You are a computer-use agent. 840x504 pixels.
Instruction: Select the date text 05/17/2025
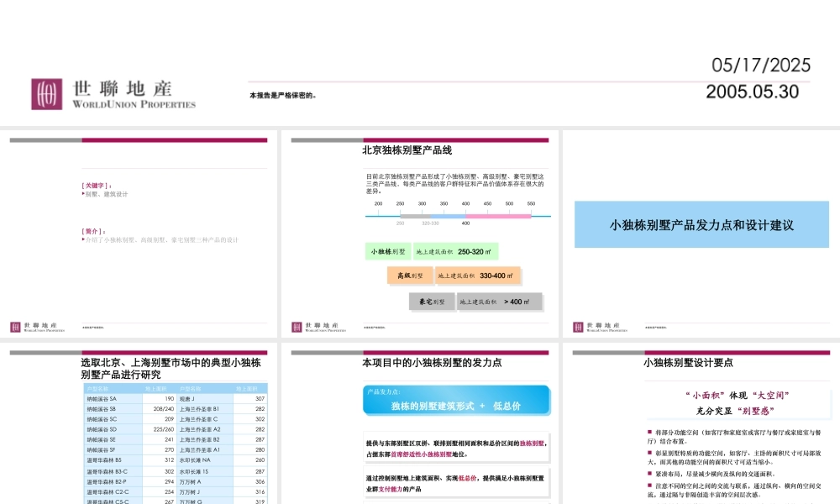tap(761, 66)
